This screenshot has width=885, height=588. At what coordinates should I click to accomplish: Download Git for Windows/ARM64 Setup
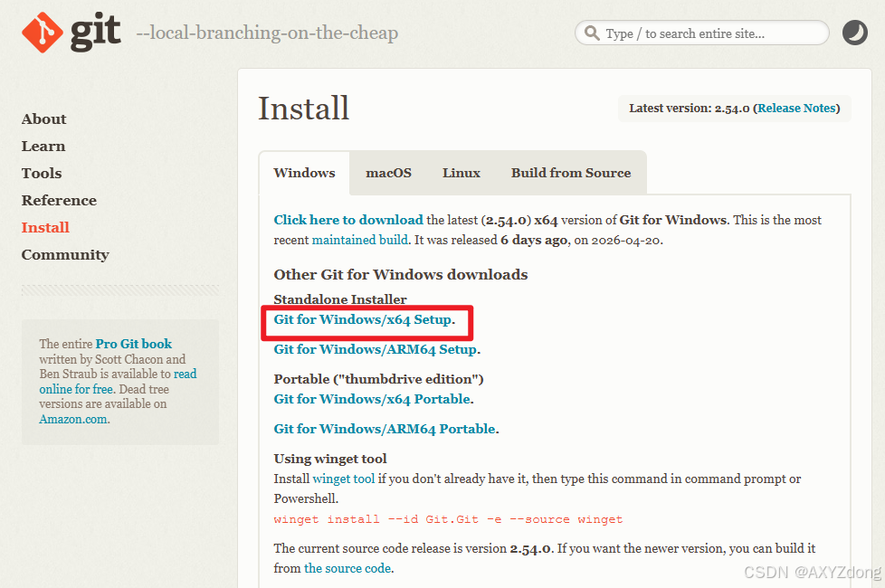[x=376, y=349]
